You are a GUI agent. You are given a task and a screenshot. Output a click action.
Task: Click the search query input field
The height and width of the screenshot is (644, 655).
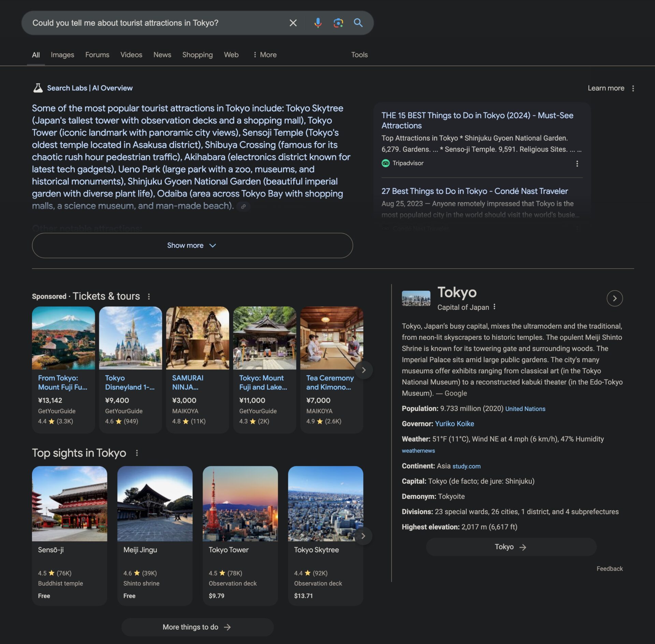click(157, 23)
